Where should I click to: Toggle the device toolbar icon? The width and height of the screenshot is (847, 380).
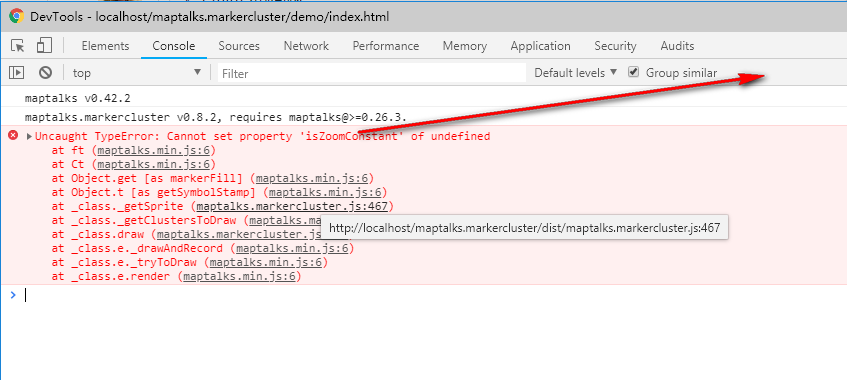pos(44,46)
